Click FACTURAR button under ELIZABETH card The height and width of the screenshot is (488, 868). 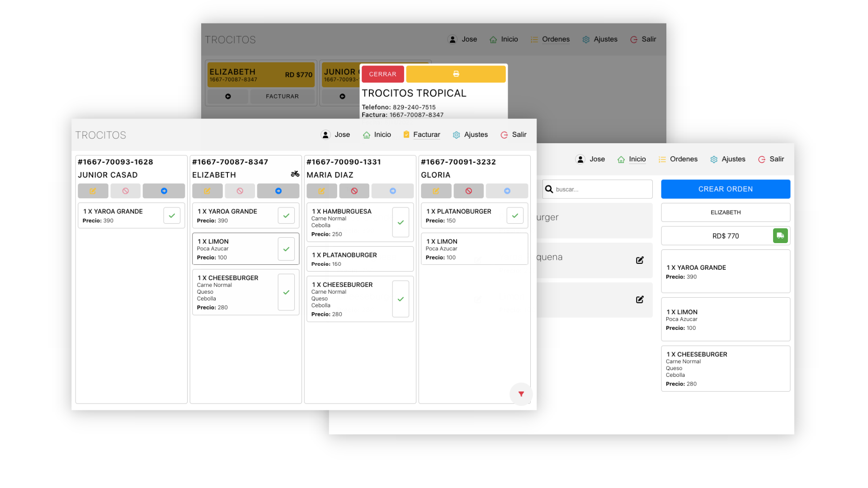(282, 96)
